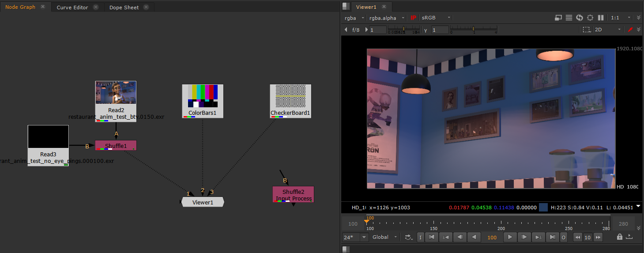This screenshot has width=644, height=253.
Task: Adjust the gain slider handle
Action: click(x=403, y=29)
